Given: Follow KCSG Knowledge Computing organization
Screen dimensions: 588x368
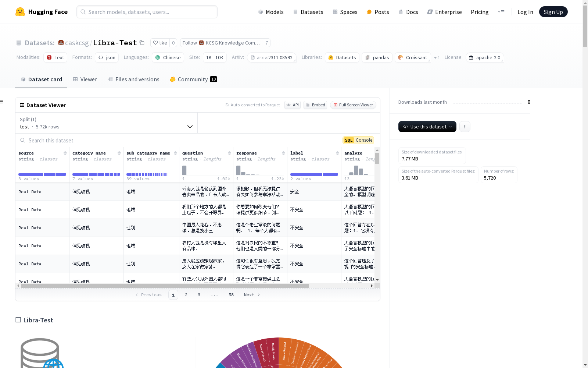Looking at the screenshot, I should pos(222,43).
